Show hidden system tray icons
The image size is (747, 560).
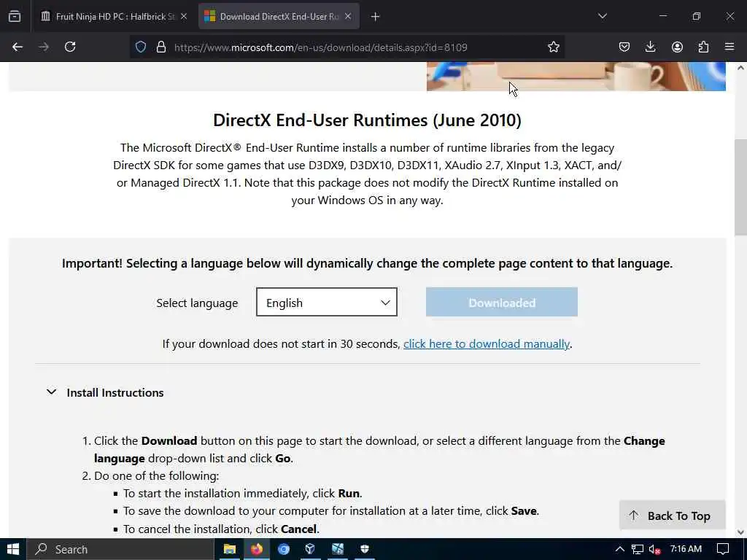point(620,549)
